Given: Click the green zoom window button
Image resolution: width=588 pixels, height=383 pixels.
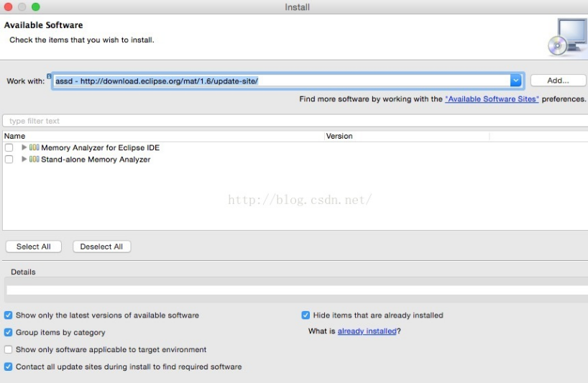Looking at the screenshot, I should pos(36,6).
